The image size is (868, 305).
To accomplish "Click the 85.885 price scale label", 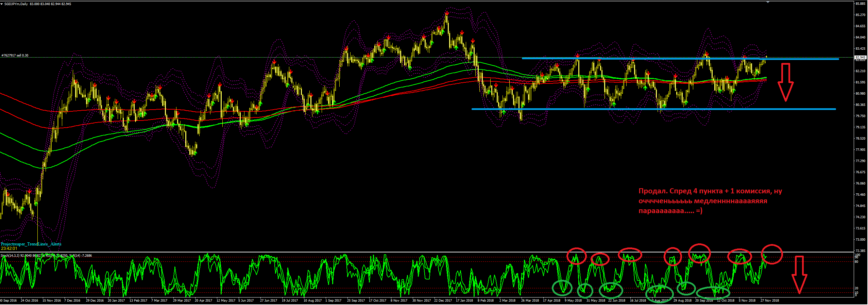I will point(860,4).
